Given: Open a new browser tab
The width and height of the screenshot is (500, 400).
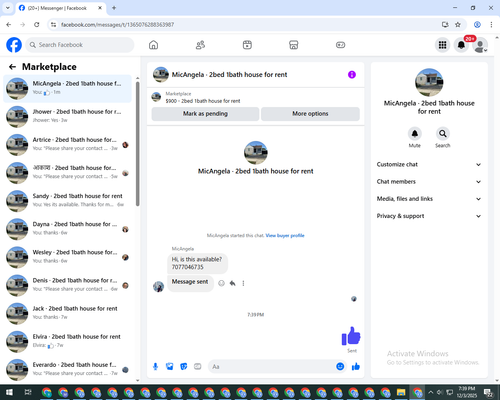Looking at the screenshot, I should pyautogui.click(x=114, y=8).
